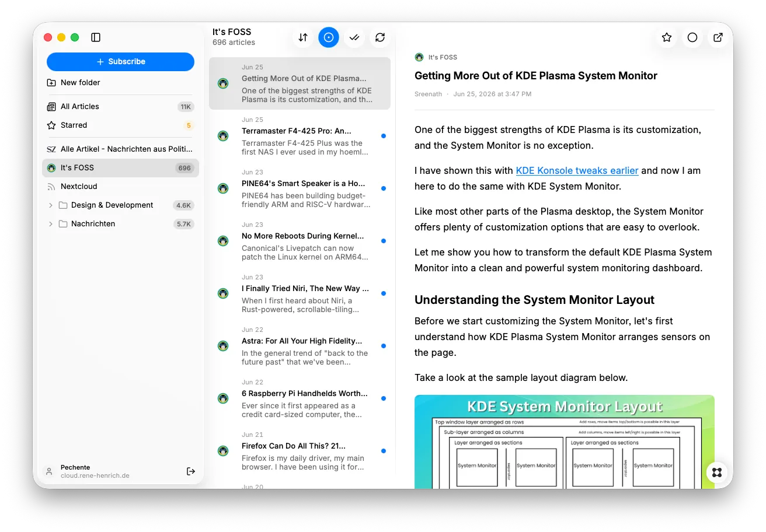The width and height of the screenshot is (766, 532).
Task: Click All Articles 11K count badge
Action: (186, 107)
